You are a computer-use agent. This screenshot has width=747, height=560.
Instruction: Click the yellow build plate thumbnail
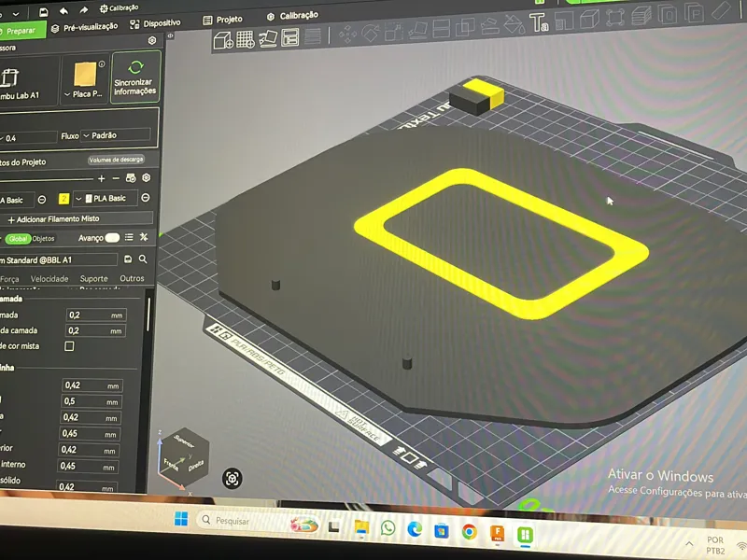85,75
